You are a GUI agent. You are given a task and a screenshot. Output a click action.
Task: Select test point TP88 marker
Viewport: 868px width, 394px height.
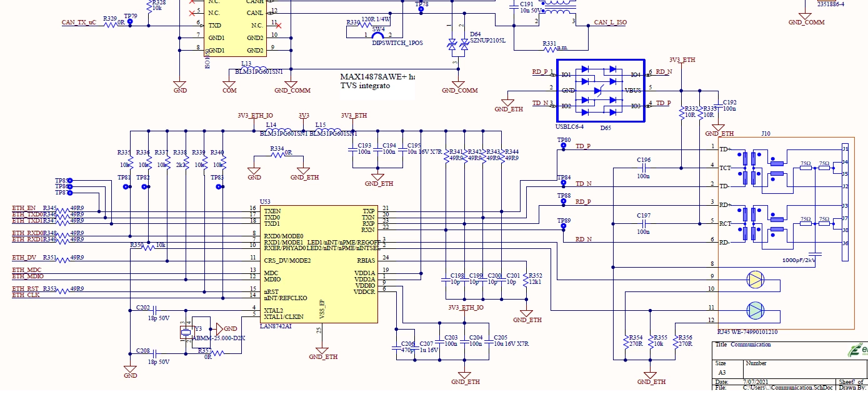click(x=563, y=203)
